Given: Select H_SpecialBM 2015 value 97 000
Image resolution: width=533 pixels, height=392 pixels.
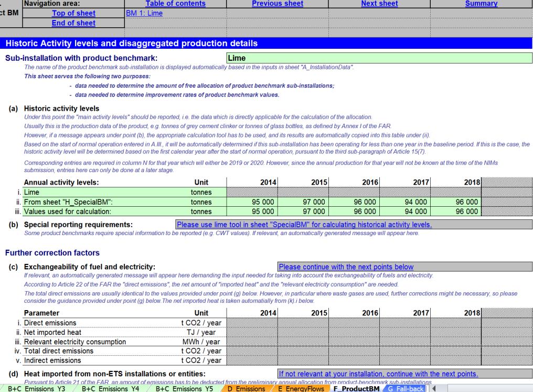Looking at the screenshot, I should 303,202.
